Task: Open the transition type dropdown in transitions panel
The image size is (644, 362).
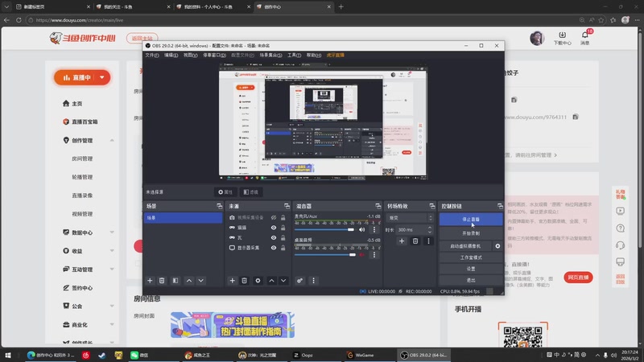Action: (410, 218)
